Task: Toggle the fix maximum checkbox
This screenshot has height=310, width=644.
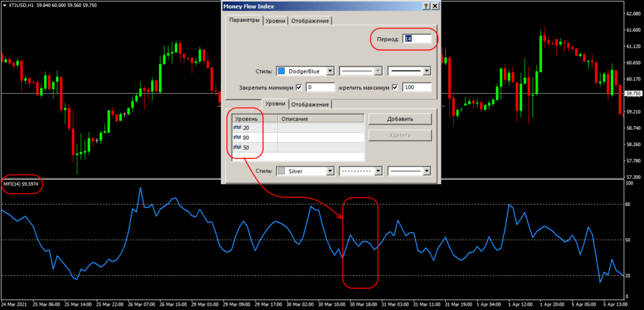Action: (x=394, y=87)
